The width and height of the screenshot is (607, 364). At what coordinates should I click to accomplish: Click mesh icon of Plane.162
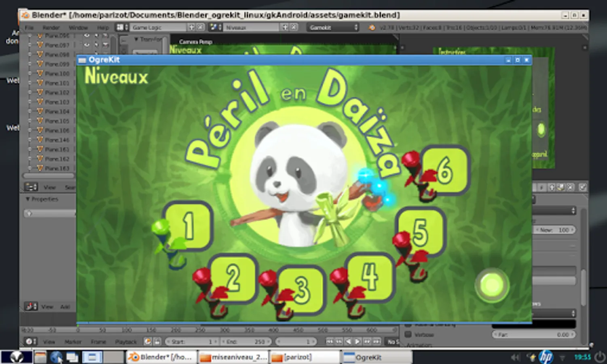(40, 159)
